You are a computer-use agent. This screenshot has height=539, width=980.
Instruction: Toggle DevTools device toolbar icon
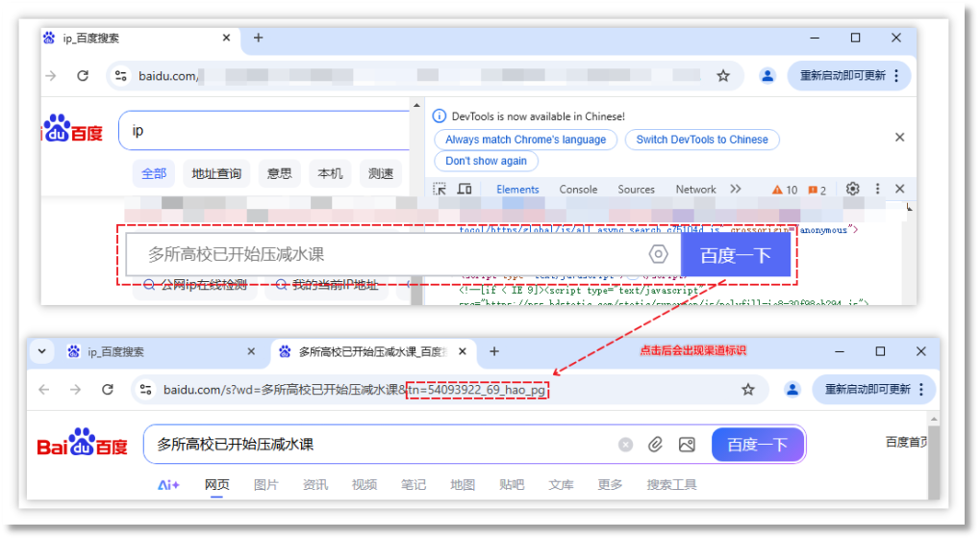465,189
